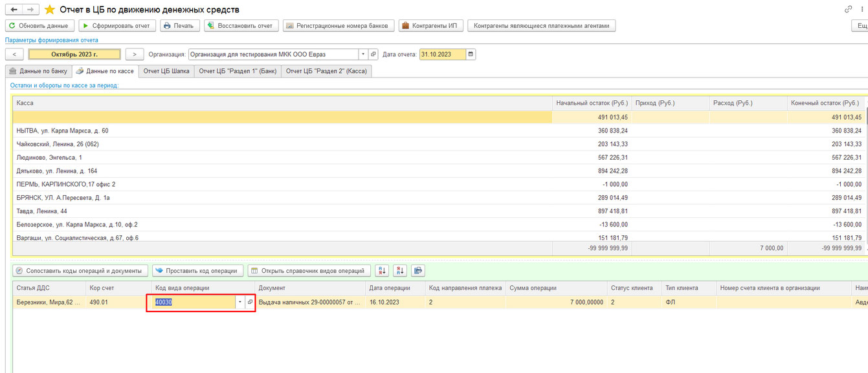
Task: Open the operation code 40030 item with the open icon
Action: point(250,302)
